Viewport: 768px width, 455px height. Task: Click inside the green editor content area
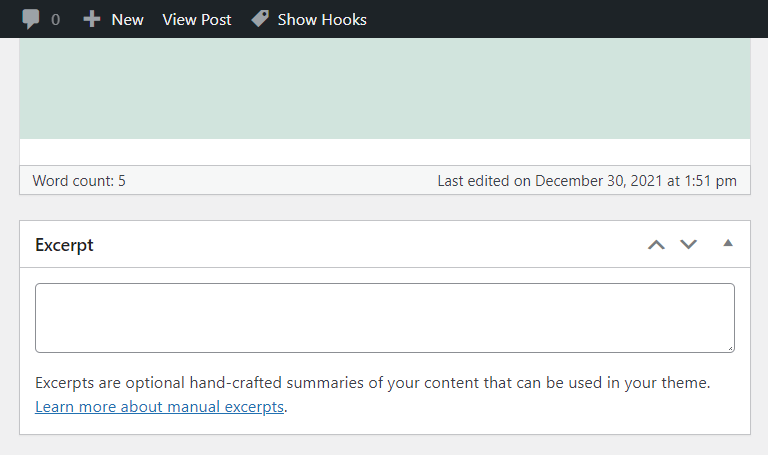coord(384,90)
